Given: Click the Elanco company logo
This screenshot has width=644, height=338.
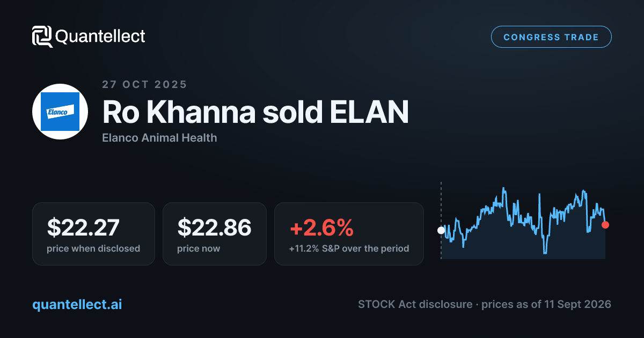Looking at the screenshot, I should coord(60,112).
